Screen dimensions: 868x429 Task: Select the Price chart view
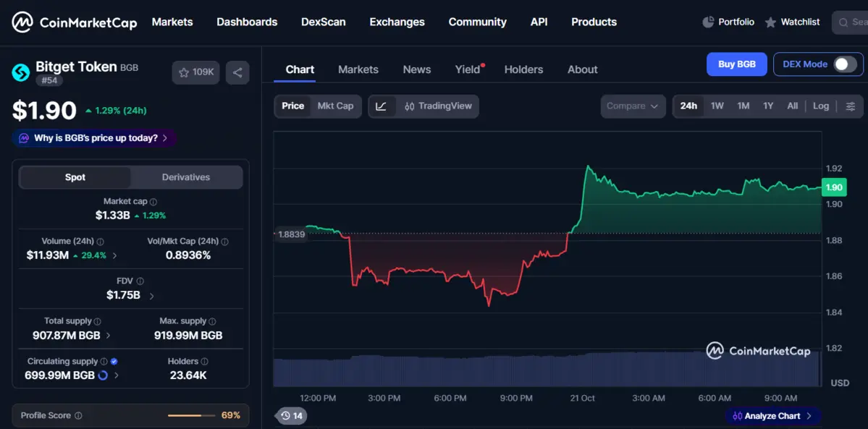pyautogui.click(x=293, y=106)
